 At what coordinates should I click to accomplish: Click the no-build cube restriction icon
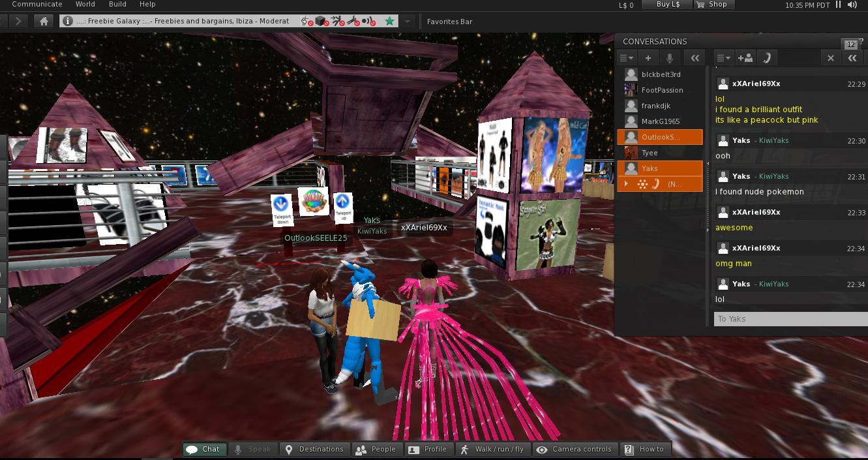coord(322,21)
